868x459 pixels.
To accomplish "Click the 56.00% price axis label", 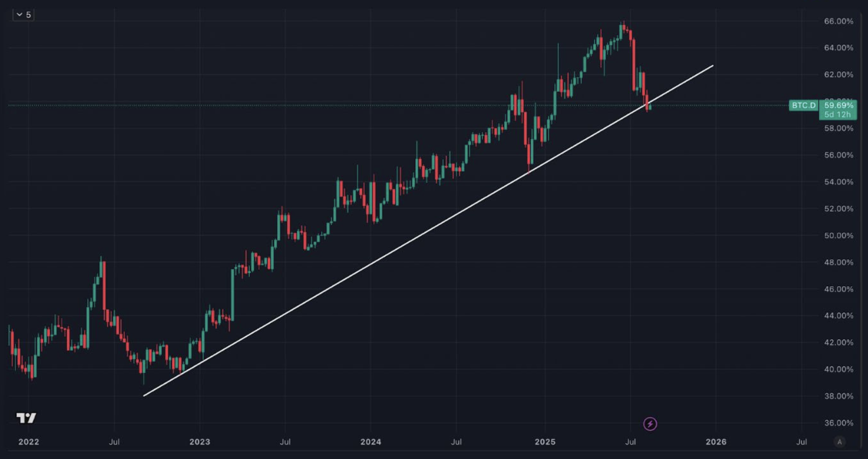I will coord(839,155).
